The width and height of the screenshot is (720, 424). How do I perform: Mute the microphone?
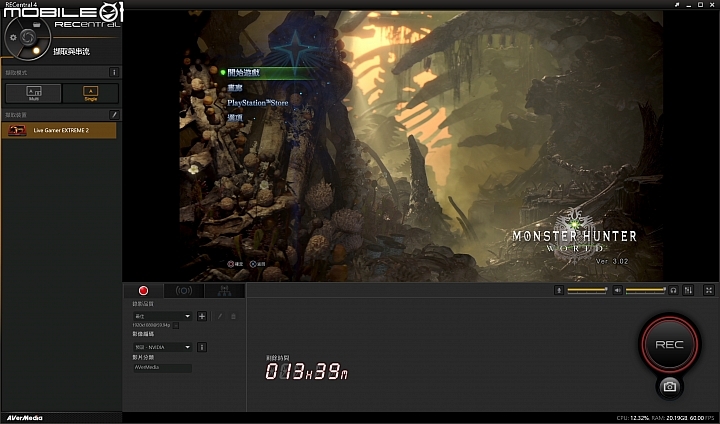(559, 290)
